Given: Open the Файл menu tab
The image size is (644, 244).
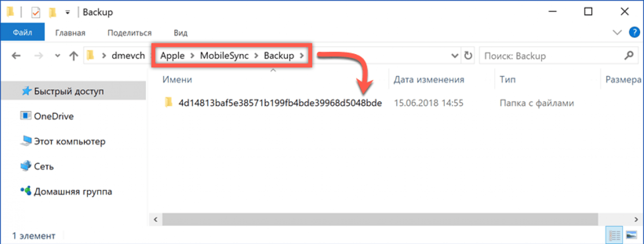Looking at the screenshot, I should click(22, 33).
